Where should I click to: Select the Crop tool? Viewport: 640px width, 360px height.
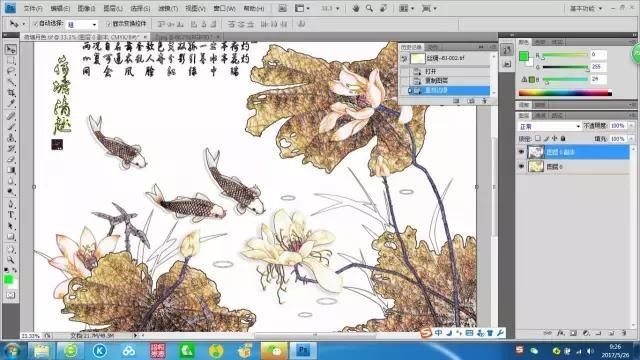pos(11,93)
